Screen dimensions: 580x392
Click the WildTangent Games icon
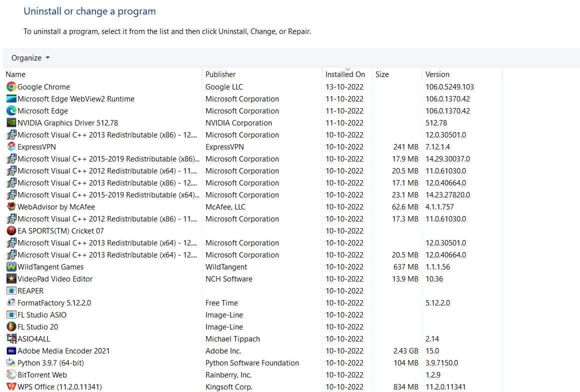pyautogui.click(x=11, y=266)
